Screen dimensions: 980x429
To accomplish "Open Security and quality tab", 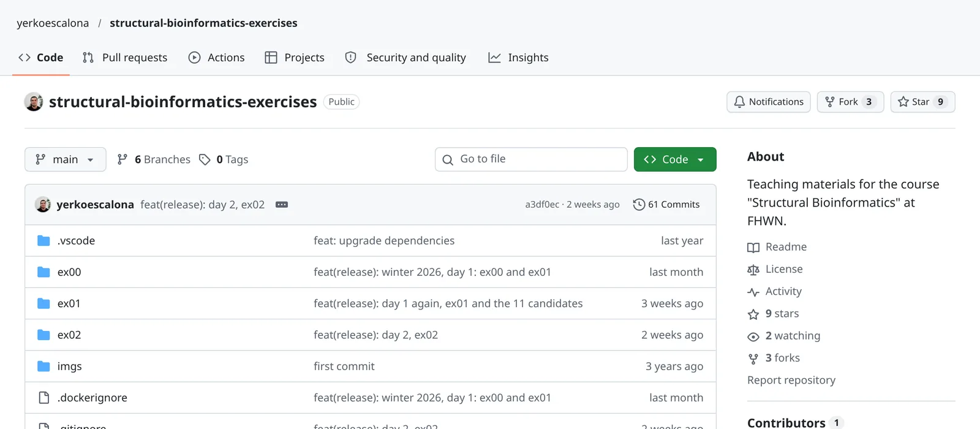I will click(405, 58).
